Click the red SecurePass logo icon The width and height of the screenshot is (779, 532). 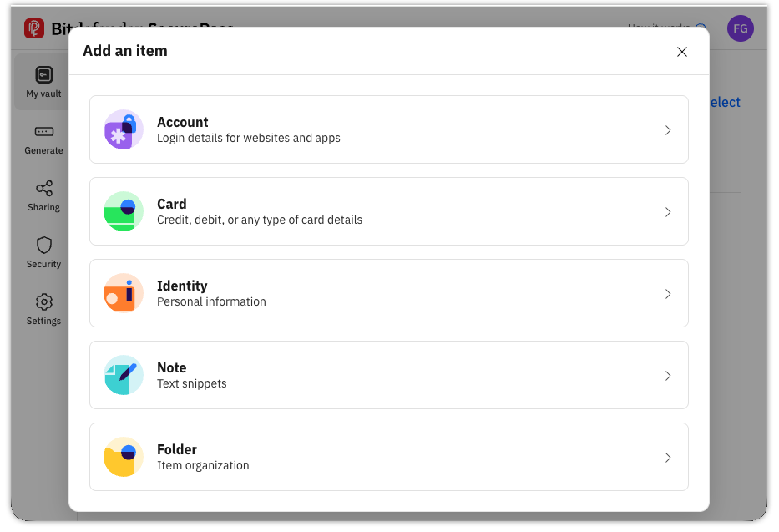click(x=33, y=28)
